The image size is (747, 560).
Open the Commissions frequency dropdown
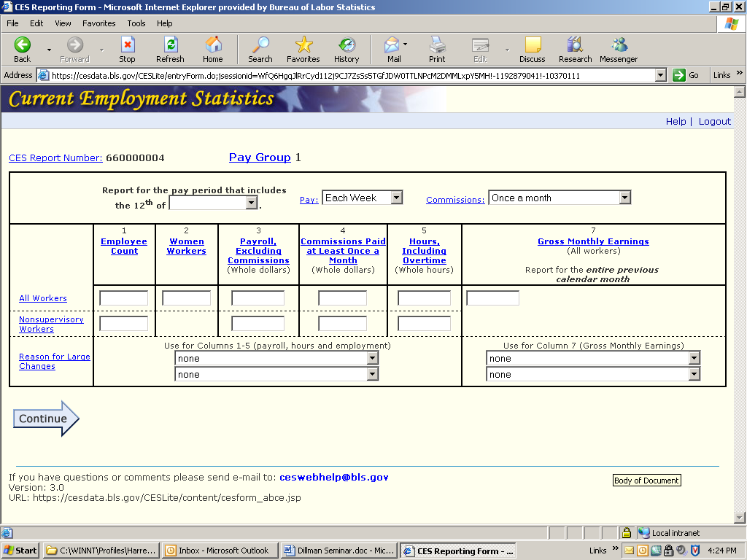pos(624,198)
